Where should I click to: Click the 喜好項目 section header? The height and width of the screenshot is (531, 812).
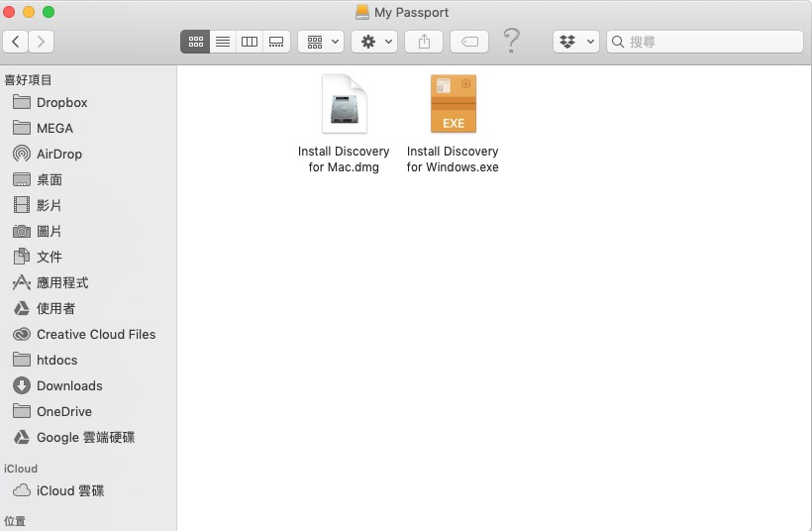28,80
